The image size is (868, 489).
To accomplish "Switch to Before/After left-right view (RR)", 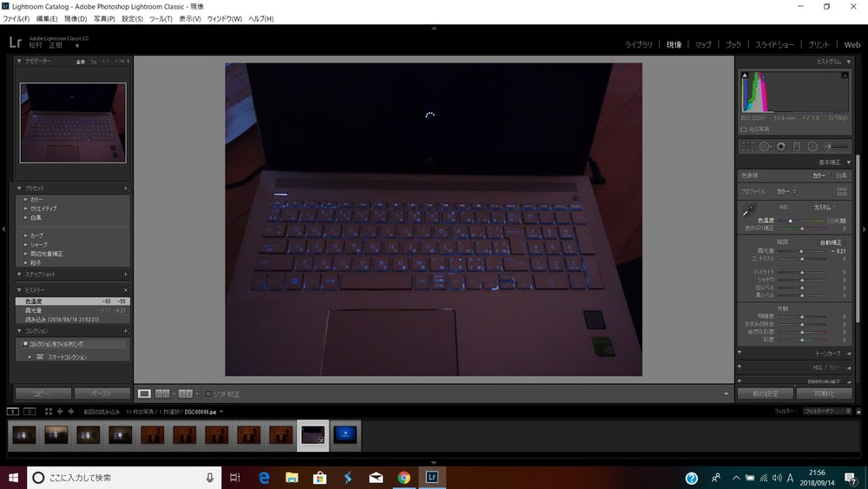I will point(162,393).
